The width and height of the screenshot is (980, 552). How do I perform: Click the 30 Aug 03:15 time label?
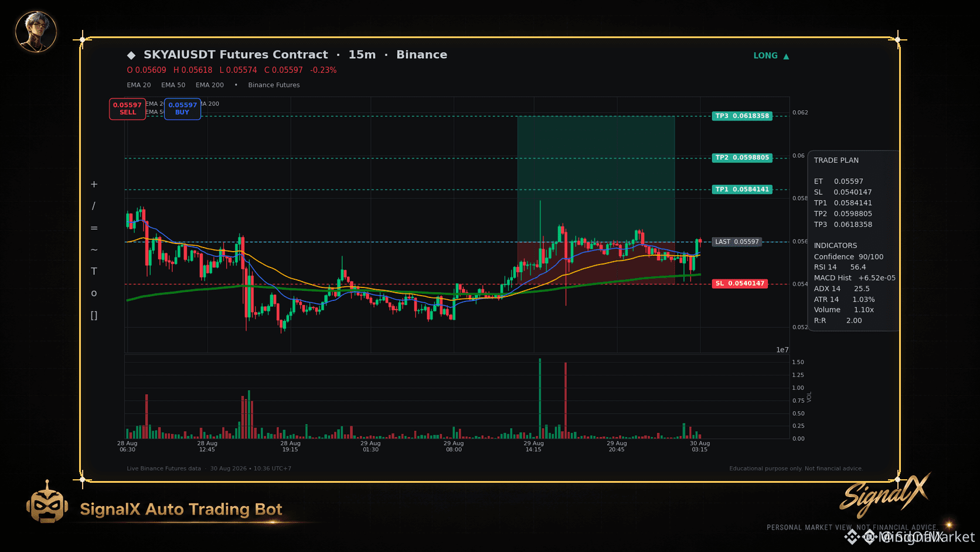click(x=700, y=446)
